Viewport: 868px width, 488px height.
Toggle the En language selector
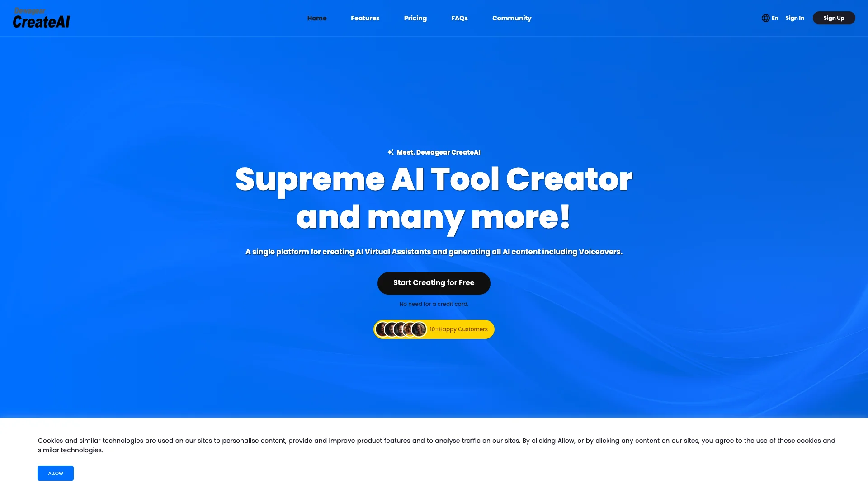pos(771,18)
